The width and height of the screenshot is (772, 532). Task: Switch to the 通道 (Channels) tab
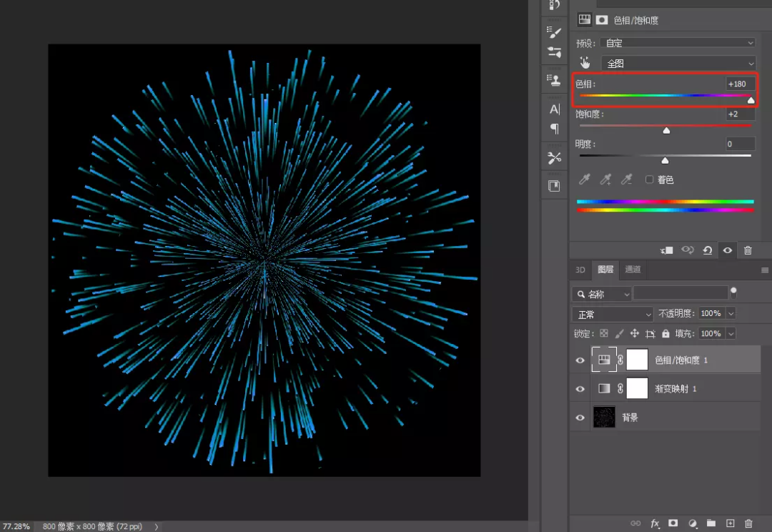(x=633, y=270)
